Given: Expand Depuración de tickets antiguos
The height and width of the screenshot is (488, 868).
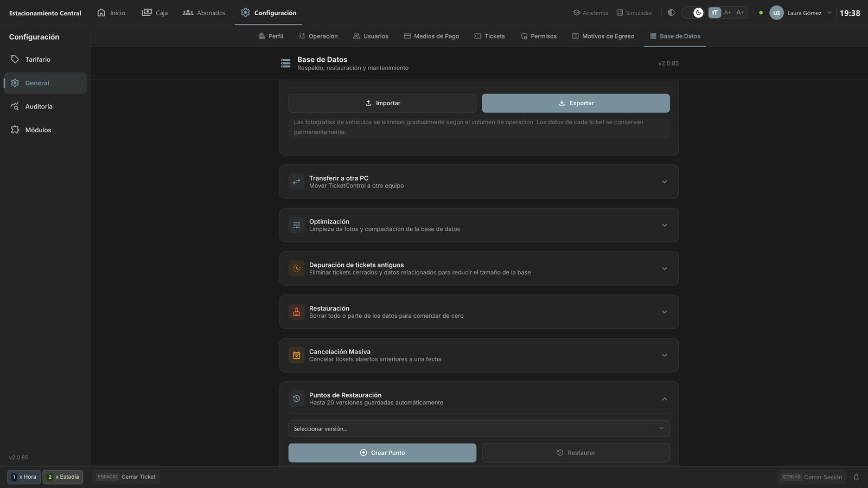Looking at the screenshot, I should [479, 268].
